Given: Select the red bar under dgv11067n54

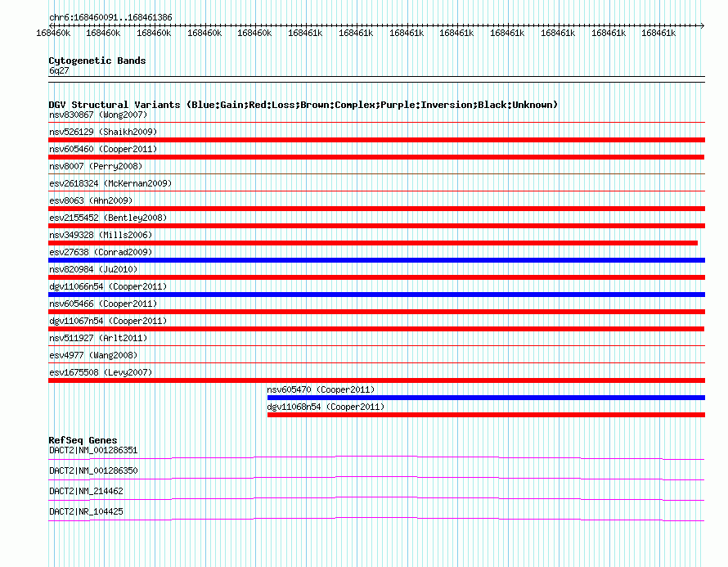Looking at the screenshot, I should [x=376, y=329].
